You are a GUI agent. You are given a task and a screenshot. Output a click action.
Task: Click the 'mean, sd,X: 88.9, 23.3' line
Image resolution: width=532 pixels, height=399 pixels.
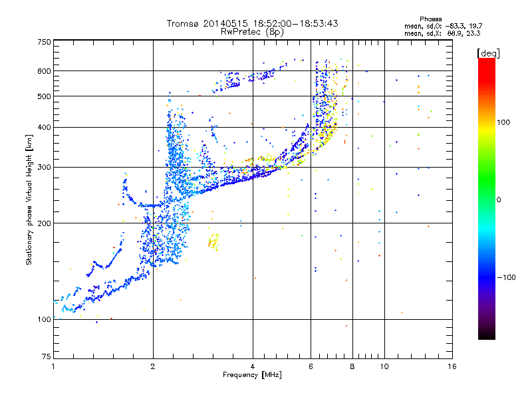[x=442, y=33]
